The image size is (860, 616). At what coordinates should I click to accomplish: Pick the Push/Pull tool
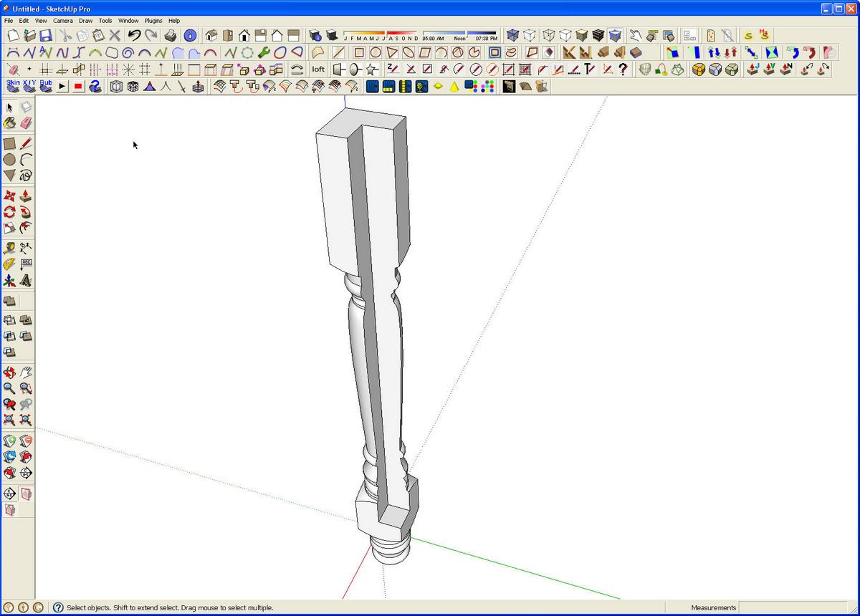pyautogui.click(x=26, y=195)
